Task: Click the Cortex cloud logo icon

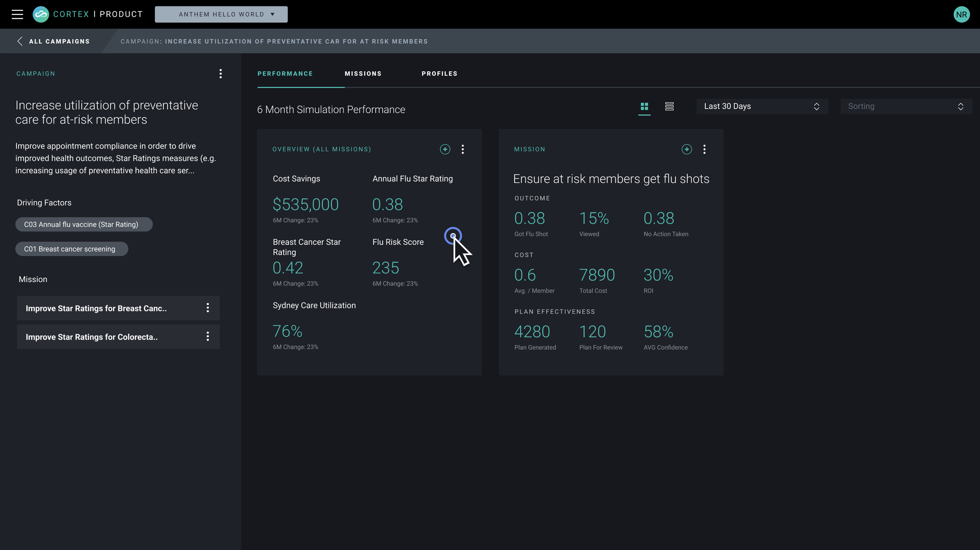Action: (x=41, y=14)
